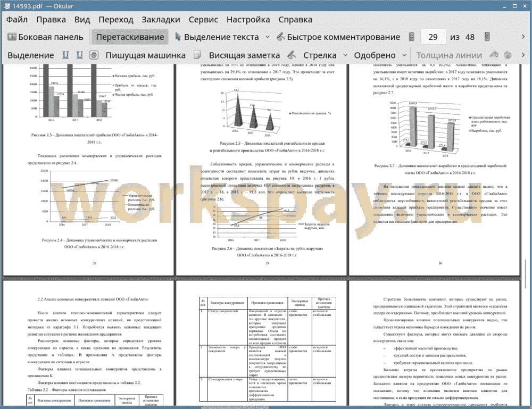The height and width of the screenshot is (409, 532).
Task: Click the page starting with Стратегия большинства компаний
Action: point(434,343)
